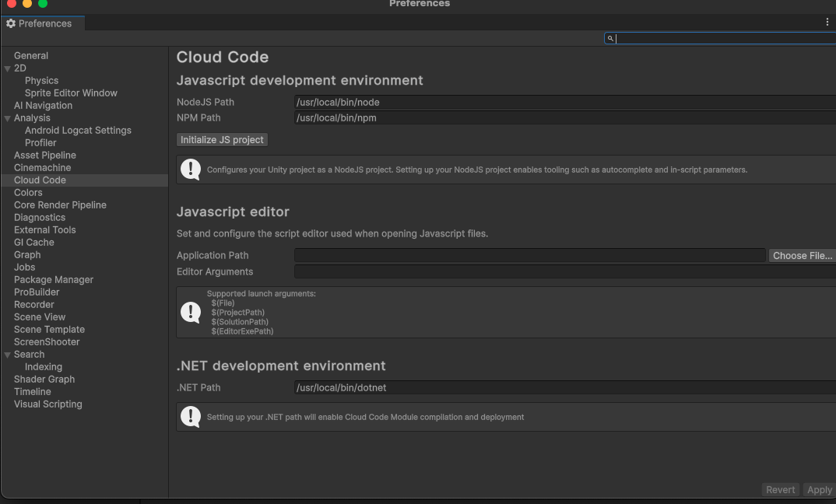Click the info icon beside Supported launch arguments
836x504 pixels.
191,312
